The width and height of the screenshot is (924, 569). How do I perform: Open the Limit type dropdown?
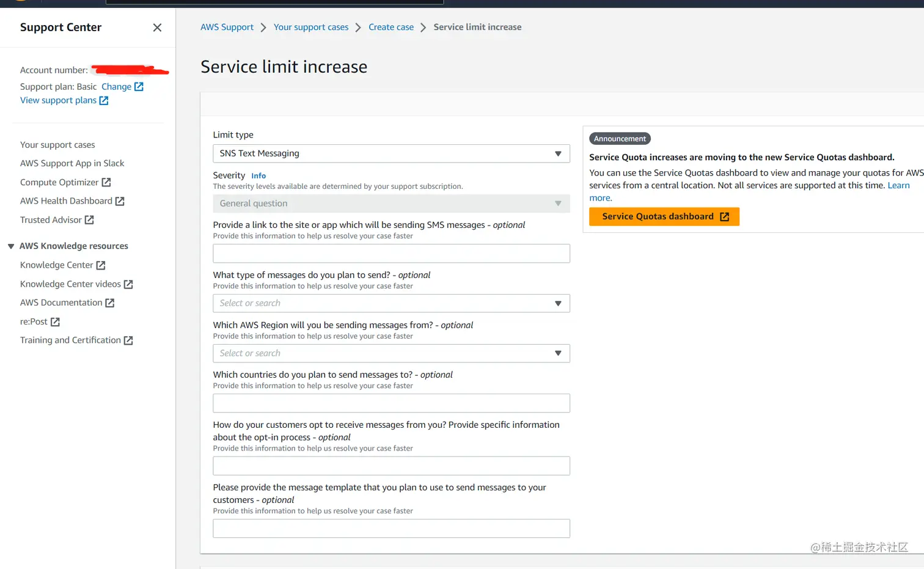[391, 153]
